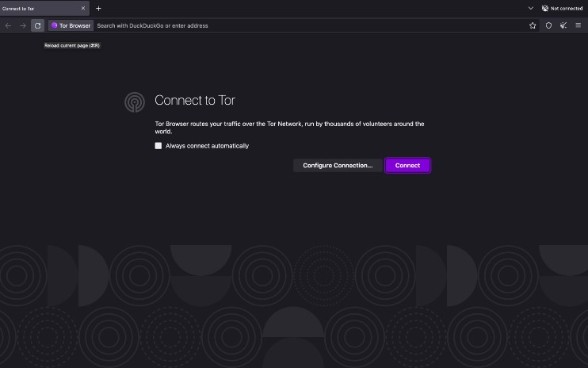This screenshot has width=588, height=368.
Task: Close the Connect to Tor tab
Action: click(82, 8)
